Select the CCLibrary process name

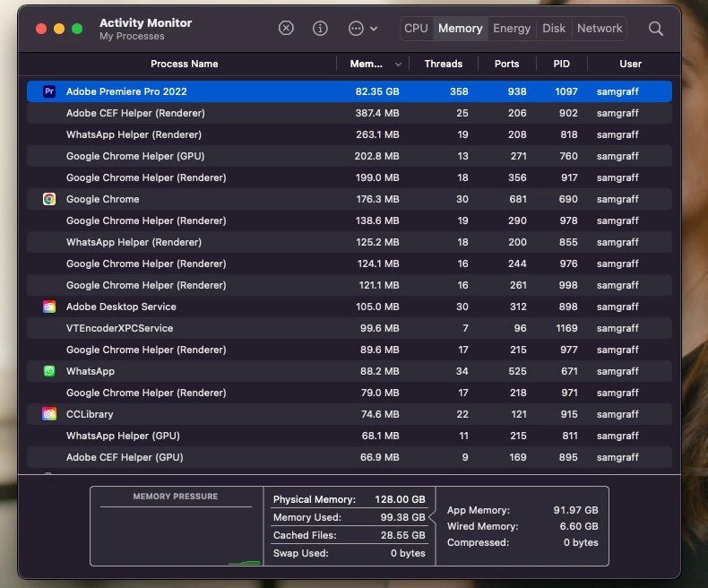click(90, 414)
